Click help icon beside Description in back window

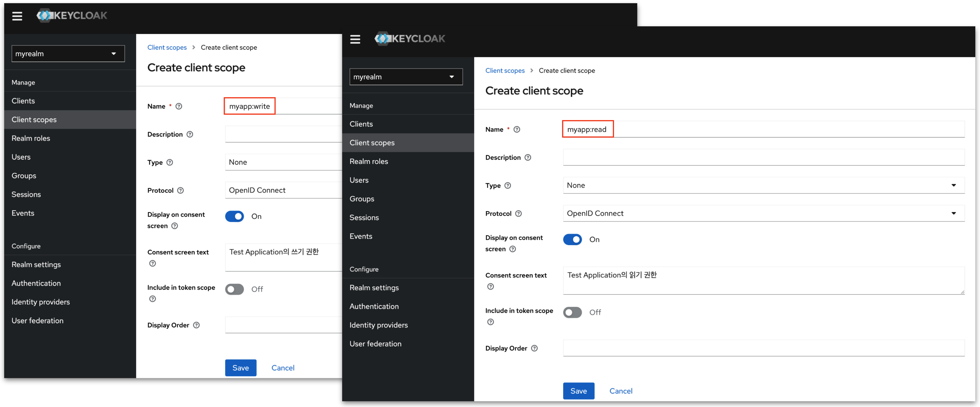190,134
